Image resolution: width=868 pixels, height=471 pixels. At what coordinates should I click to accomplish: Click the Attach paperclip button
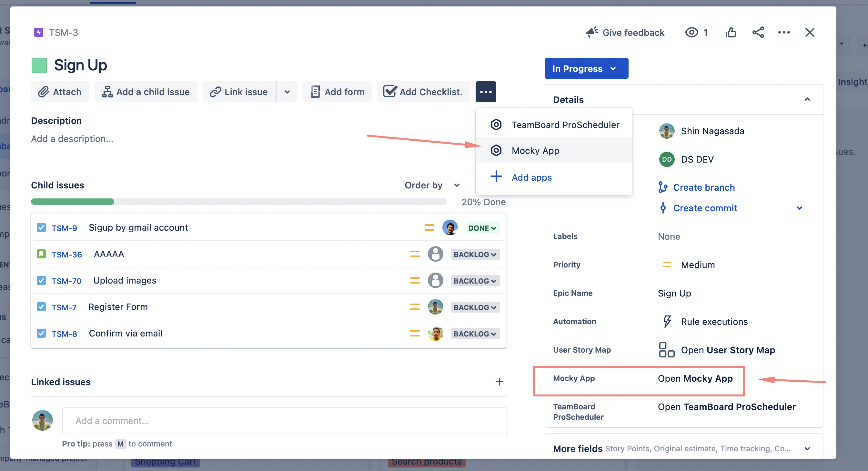pos(60,92)
